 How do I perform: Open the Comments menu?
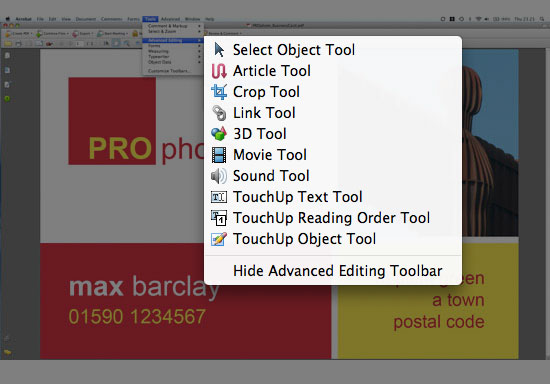click(x=111, y=19)
